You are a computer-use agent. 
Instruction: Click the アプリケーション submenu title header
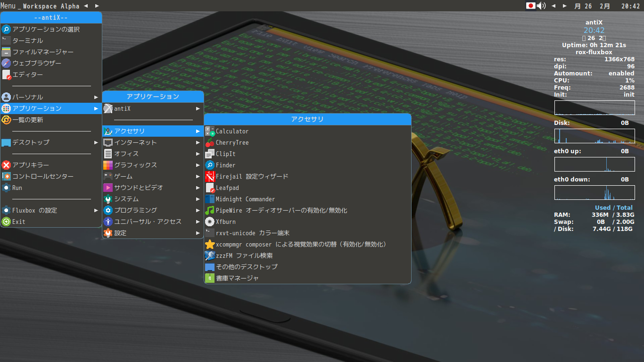[x=153, y=97]
